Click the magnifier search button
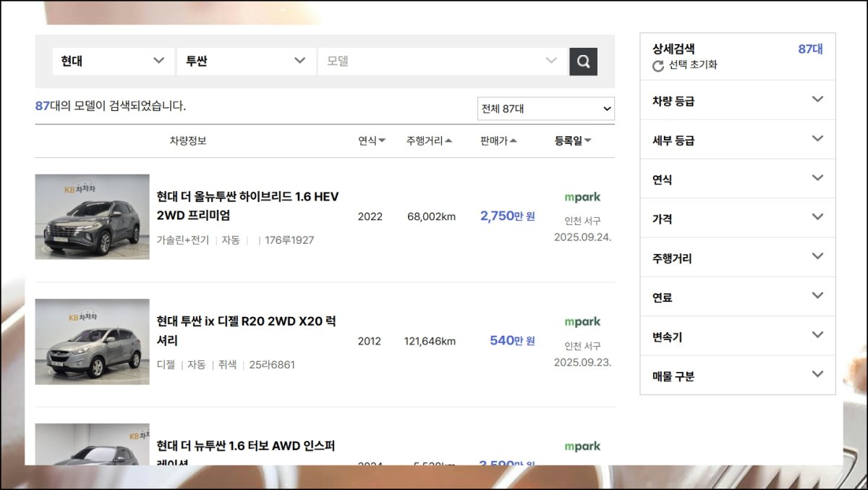 click(583, 62)
